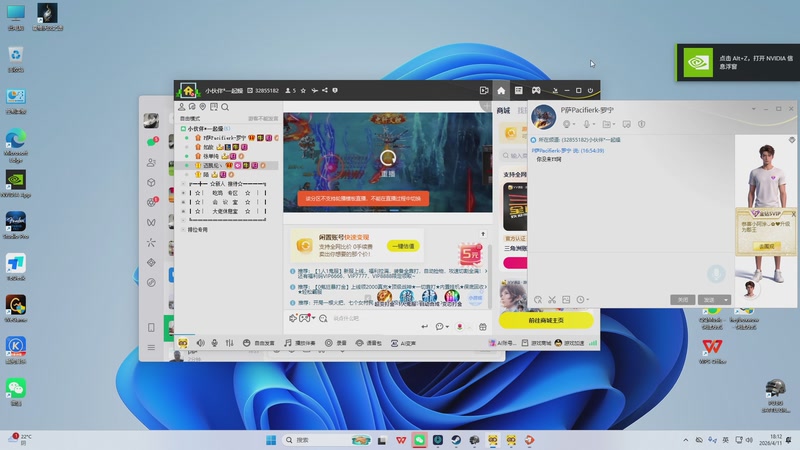This screenshot has width=800, height=450.
Task: Click the gift box icon in chat input row
Action: coord(482,327)
